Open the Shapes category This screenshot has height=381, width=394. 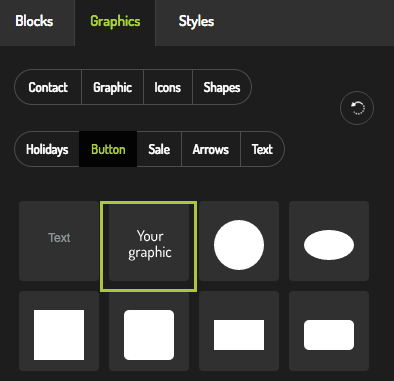(x=222, y=87)
